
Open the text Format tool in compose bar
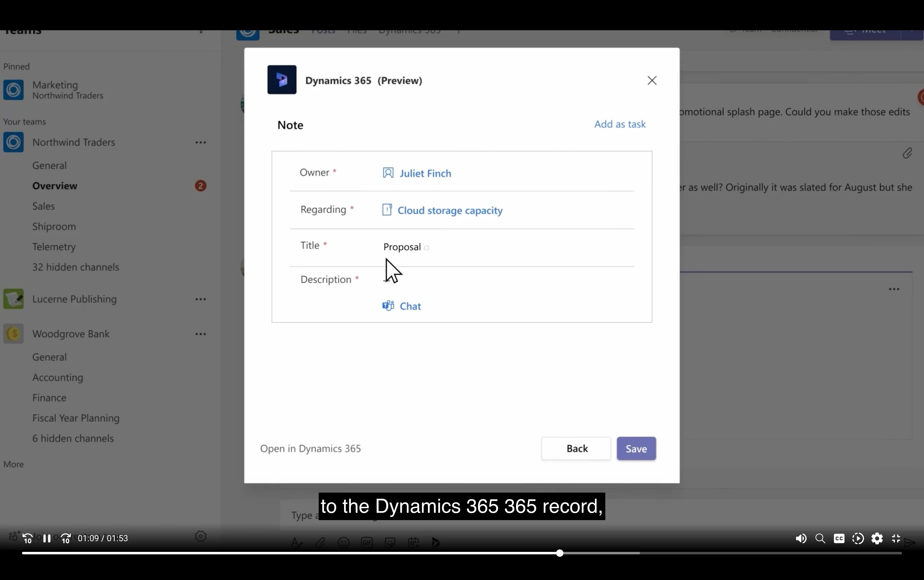tap(297, 542)
